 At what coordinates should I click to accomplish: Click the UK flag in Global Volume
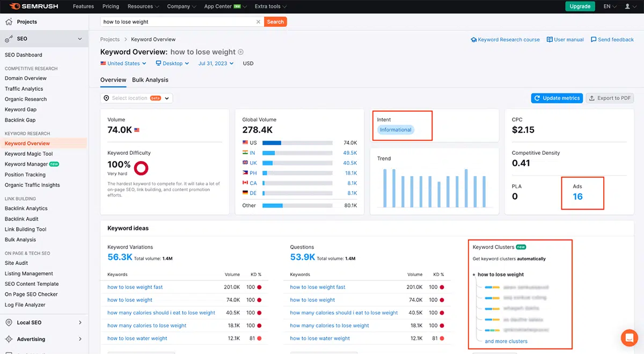[245, 163]
